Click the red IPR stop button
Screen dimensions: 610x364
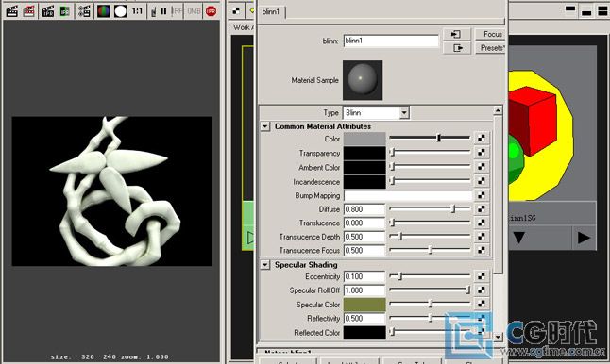point(211,11)
